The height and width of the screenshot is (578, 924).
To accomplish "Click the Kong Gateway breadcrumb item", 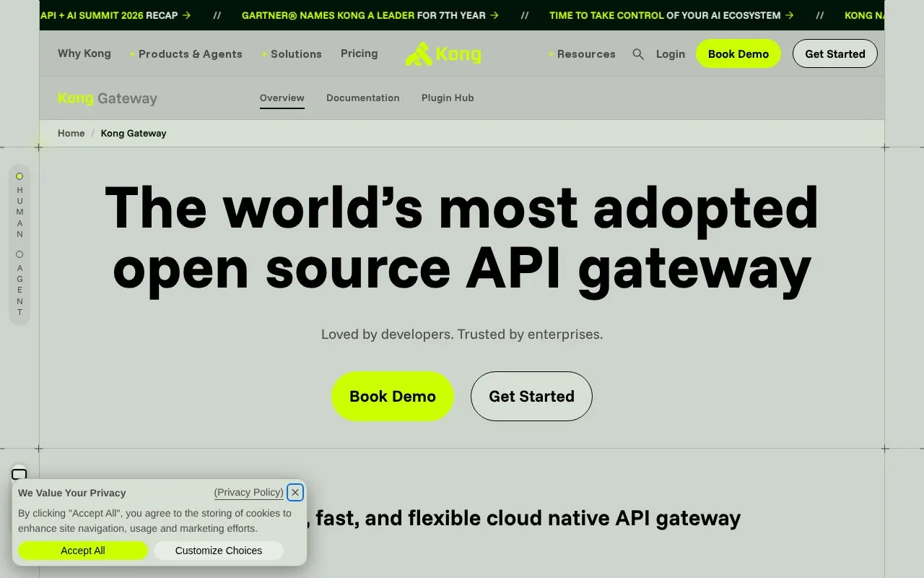I will point(134,134).
